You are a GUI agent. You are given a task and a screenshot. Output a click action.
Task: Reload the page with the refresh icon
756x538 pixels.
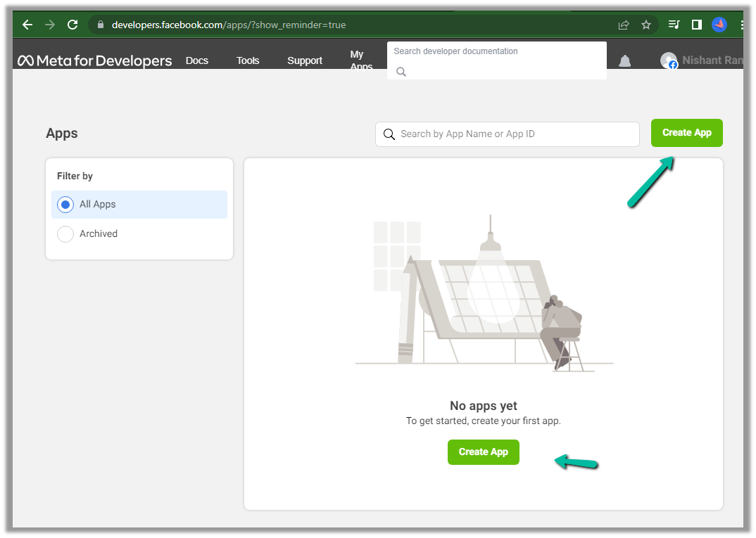[x=72, y=25]
